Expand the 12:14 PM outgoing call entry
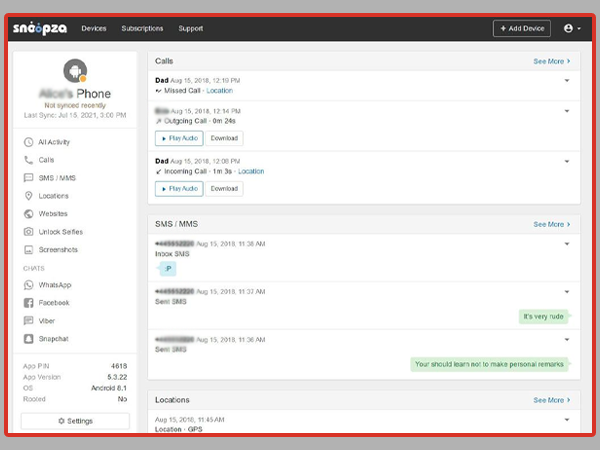This screenshot has width=600, height=450. pos(567,111)
